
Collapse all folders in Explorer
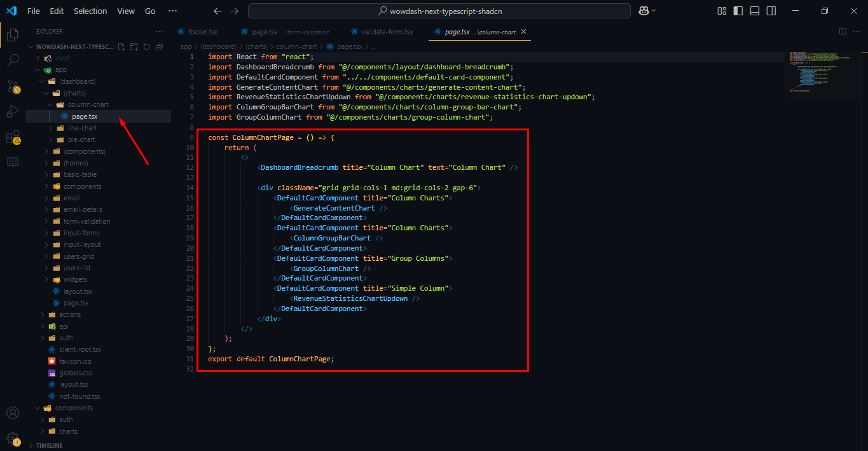click(159, 46)
